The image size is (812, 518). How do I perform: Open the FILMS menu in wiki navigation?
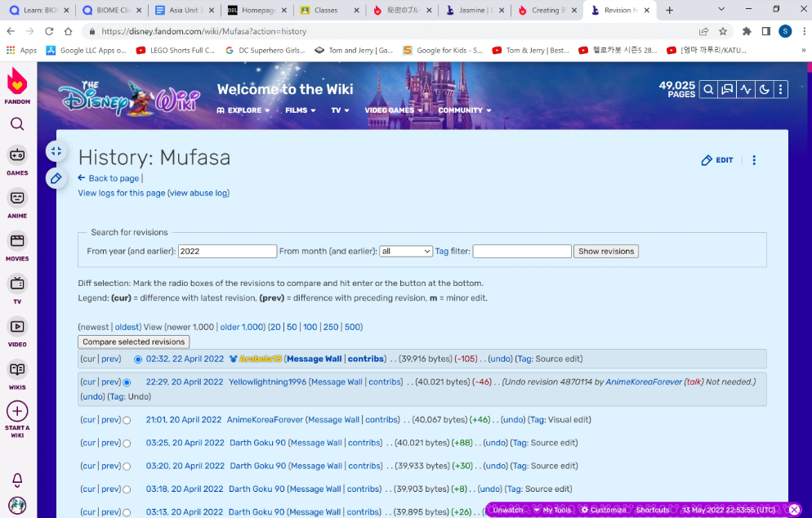tap(296, 109)
